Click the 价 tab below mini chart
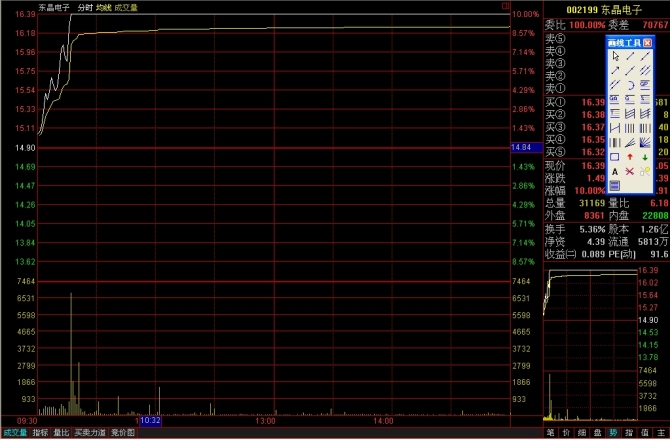The width and height of the screenshot is (670, 440). coord(567,433)
